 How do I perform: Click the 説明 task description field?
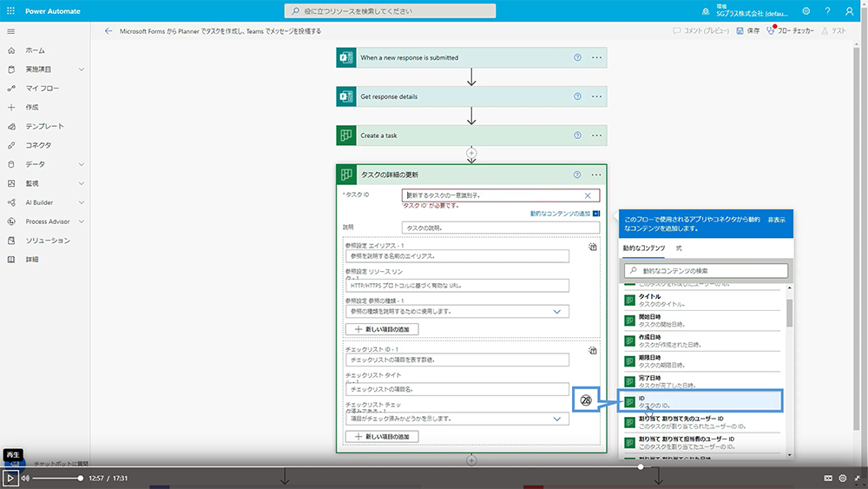[x=501, y=228]
